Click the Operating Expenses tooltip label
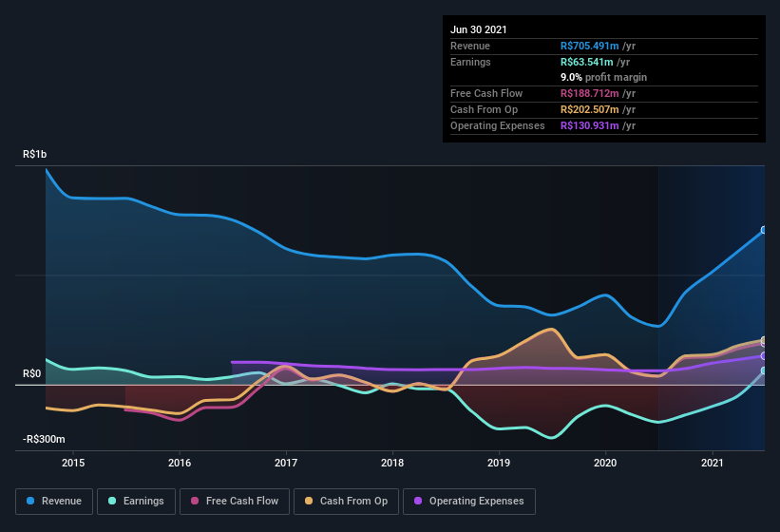Screen dimensions: 780x532 click(498, 125)
